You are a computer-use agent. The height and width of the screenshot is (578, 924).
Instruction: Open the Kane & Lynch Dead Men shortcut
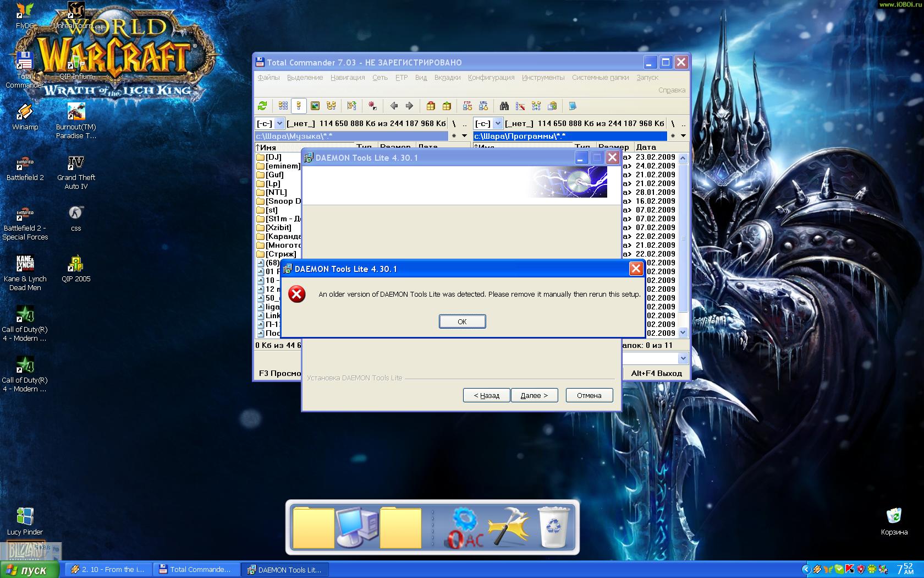[25, 273]
